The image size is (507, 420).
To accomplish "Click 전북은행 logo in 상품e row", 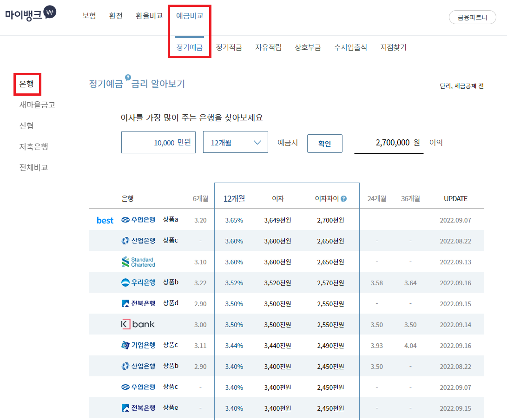I will [138, 408].
